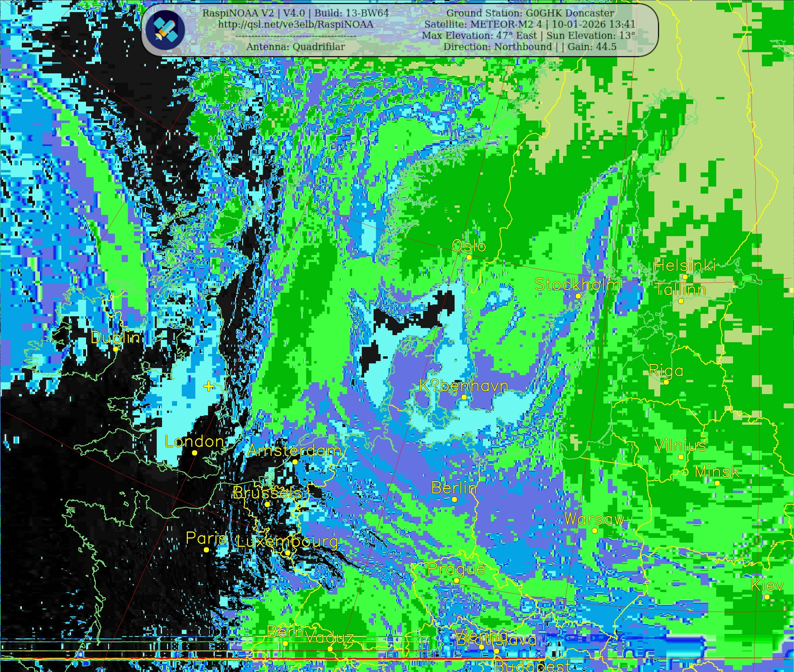Select the Warsaw city label
The image size is (794, 672).
pos(594,519)
